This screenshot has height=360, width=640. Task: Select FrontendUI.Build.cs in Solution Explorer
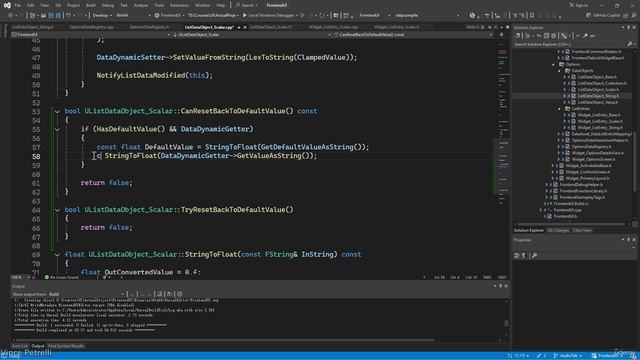(570, 204)
